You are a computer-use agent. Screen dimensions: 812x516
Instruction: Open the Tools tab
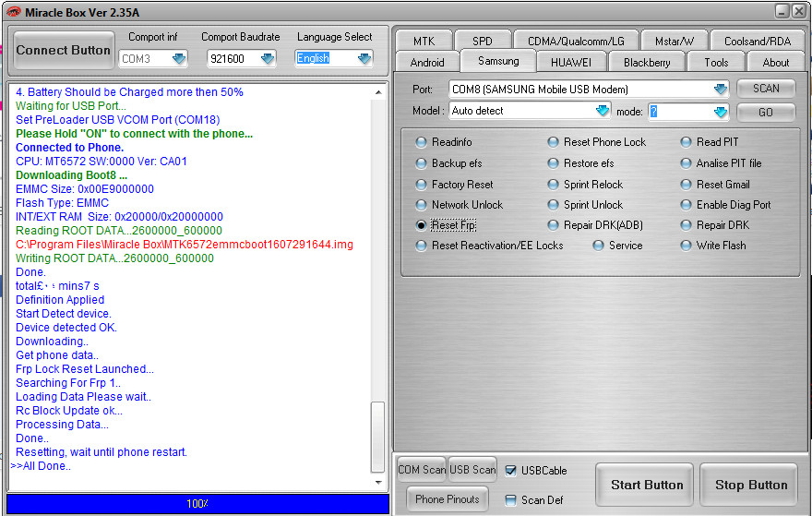(x=716, y=62)
